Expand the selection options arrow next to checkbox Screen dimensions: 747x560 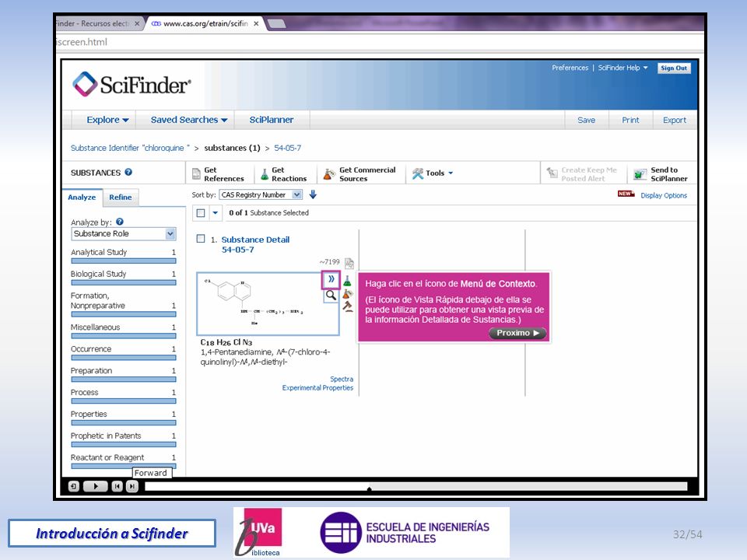pos(216,213)
